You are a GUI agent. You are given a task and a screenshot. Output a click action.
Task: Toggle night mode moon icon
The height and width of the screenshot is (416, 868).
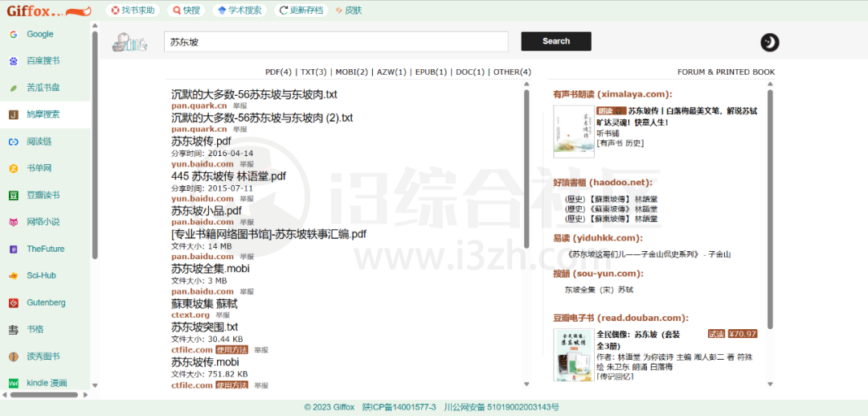point(769,42)
